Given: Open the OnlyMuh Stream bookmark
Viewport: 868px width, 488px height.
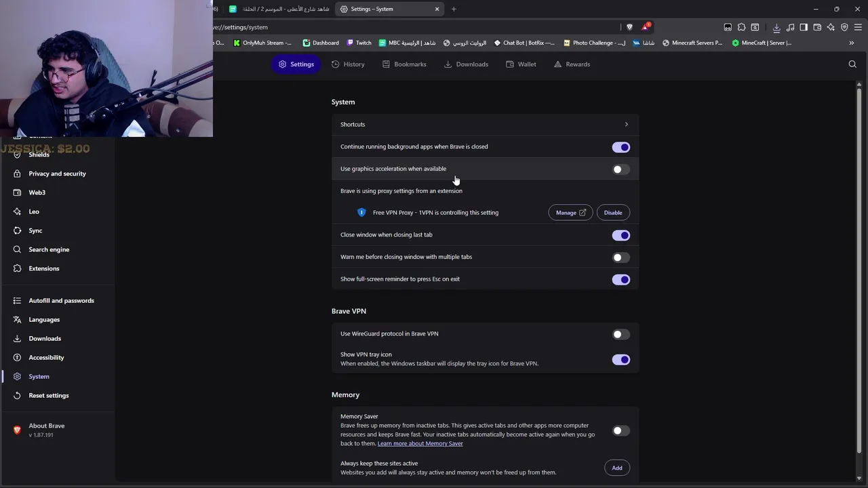Looking at the screenshot, I should [x=262, y=43].
